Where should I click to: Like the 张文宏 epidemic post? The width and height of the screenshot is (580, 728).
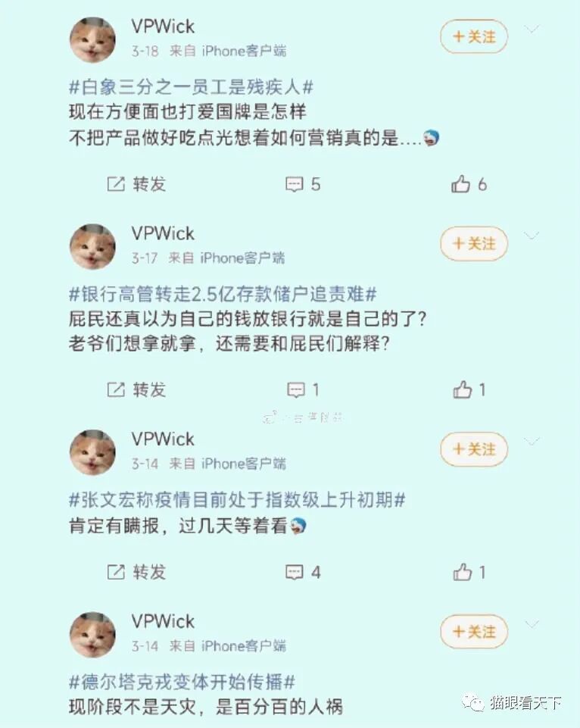(469, 572)
